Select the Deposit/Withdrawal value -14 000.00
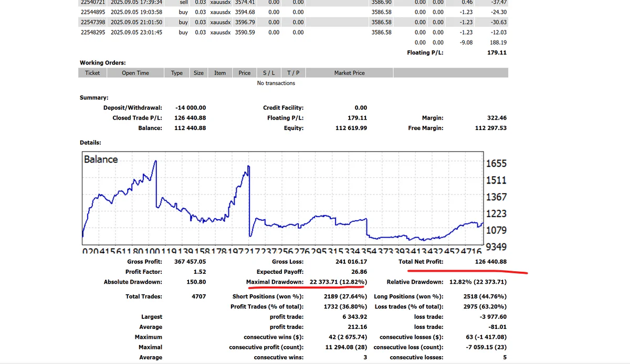This screenshot has width=630, height=364. (x=190, y=108)
